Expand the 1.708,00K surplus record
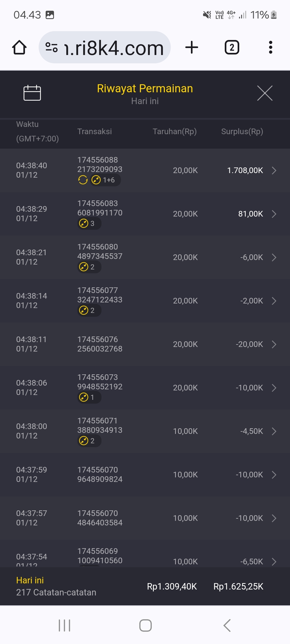The image size is (290, 644). click(x=274, y=170)
